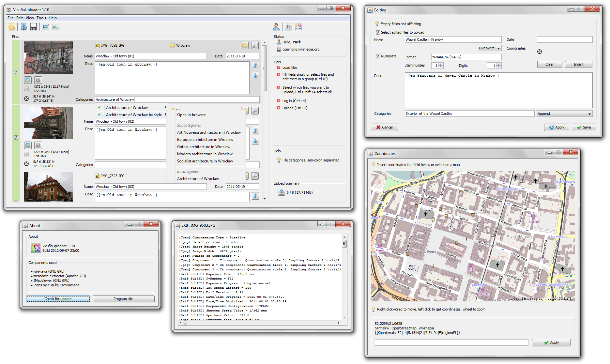Click the Coordinates crosshair icon in Editing window

540,52
